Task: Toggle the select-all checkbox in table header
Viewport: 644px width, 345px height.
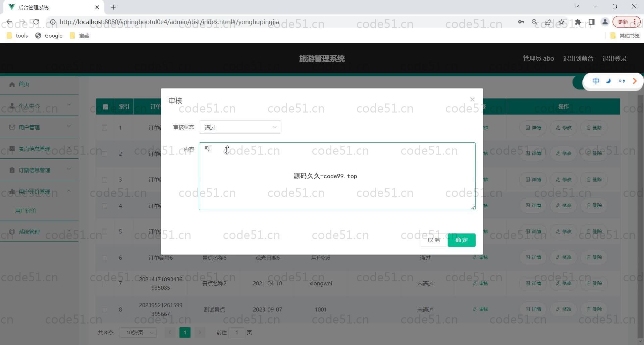Action: click(105, 107)
